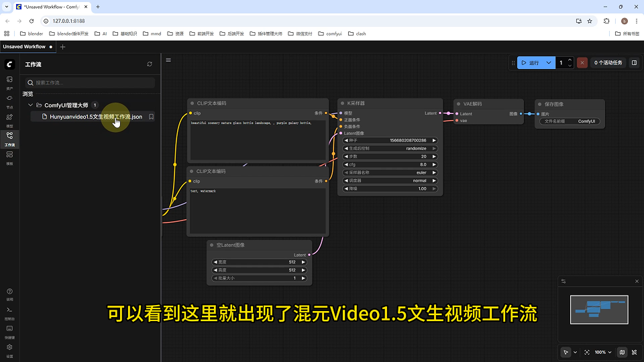Open the Templates (模板) sidebar panel
This screenshot has height=362, width=644.
[x=9, y=158]
